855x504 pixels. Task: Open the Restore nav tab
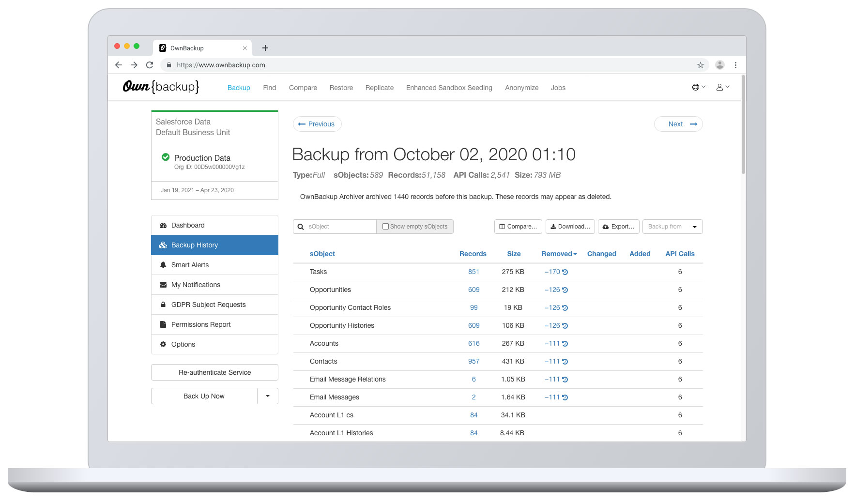[x=341, y=88]
